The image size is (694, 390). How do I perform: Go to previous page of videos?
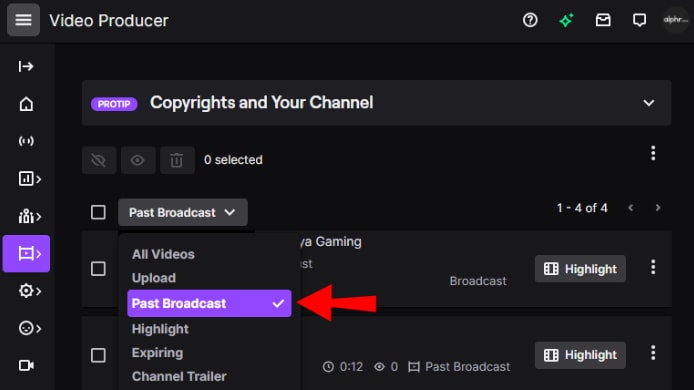[631, 208]
